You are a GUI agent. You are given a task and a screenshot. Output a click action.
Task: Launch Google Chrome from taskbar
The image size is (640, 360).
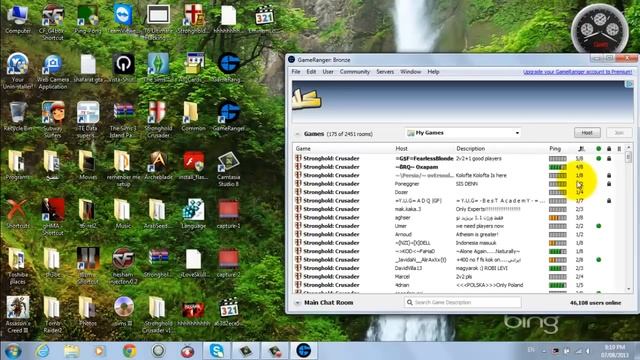[130, 351]
